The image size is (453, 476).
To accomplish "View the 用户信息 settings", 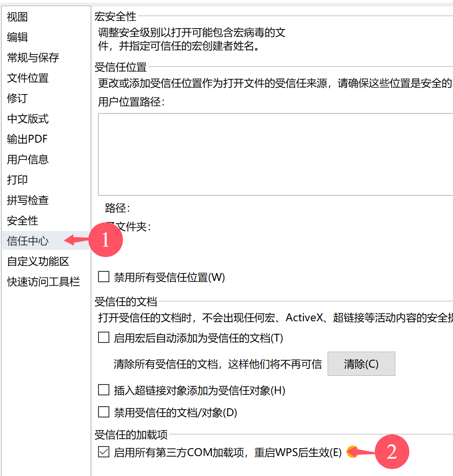I will tap(27, 160).
